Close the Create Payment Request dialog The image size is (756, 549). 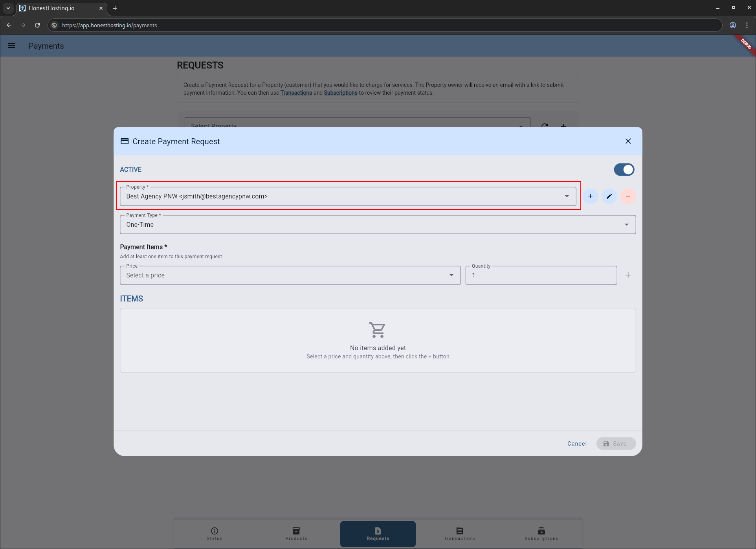coord(628,141)
